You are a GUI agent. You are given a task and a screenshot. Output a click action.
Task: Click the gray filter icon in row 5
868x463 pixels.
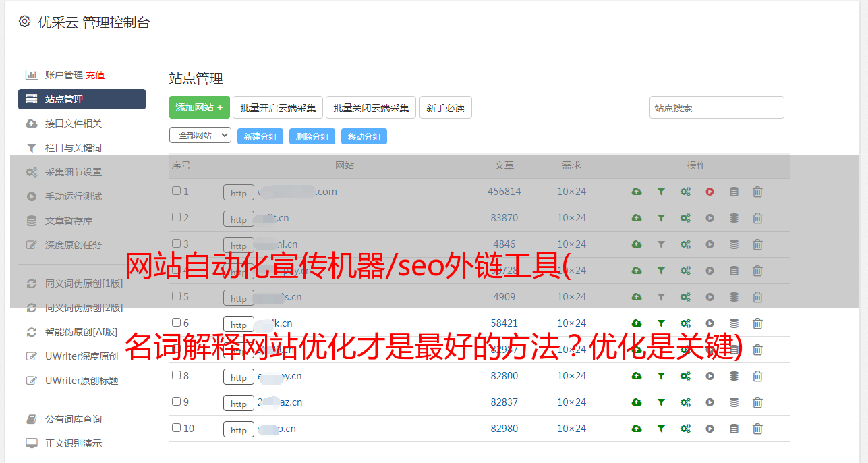tap(661, 297)
